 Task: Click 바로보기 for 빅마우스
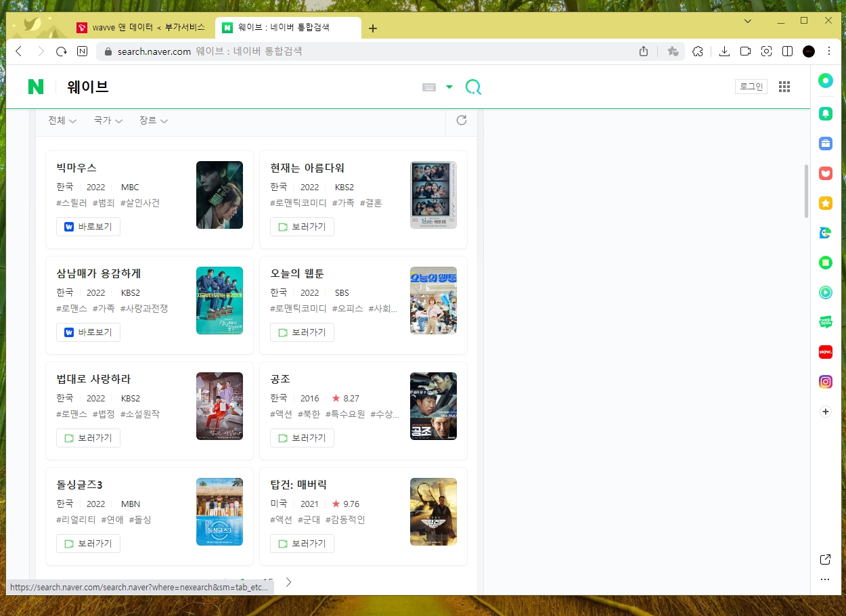click(x=88, y=227)
